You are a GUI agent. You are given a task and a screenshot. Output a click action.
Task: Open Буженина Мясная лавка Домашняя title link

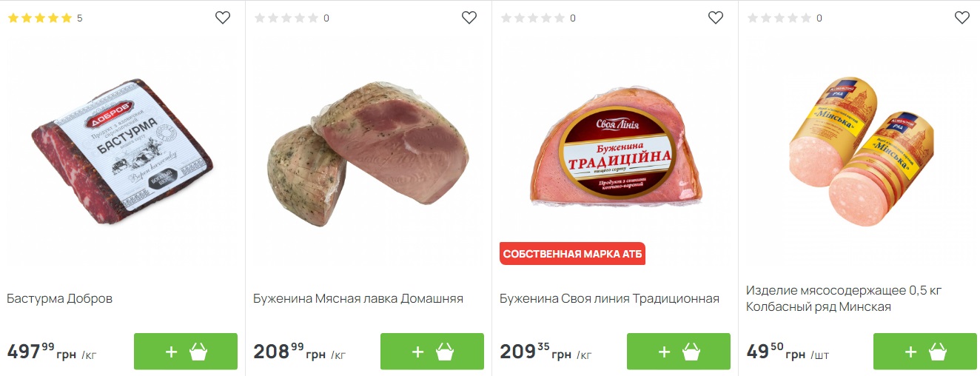coord(358,299)
